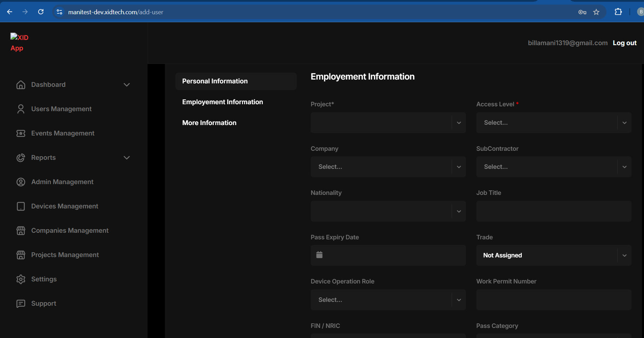Open the Access Level dropdown
The width and height of the screenshot is (644, 338).
point(553,123)
